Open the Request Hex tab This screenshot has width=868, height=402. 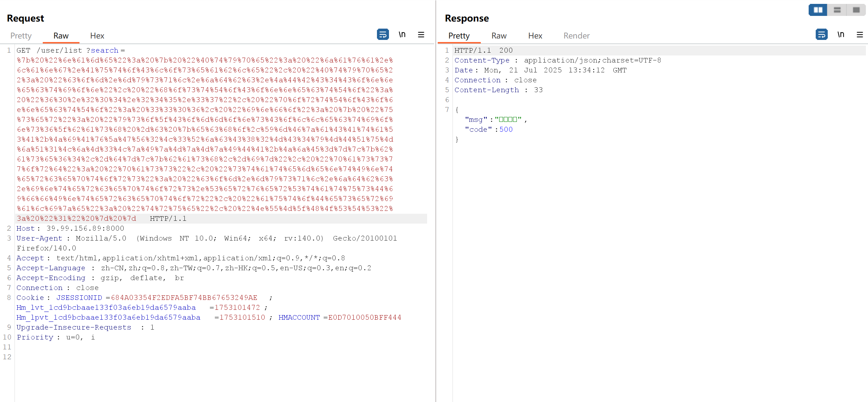click(x=97, y=36)
